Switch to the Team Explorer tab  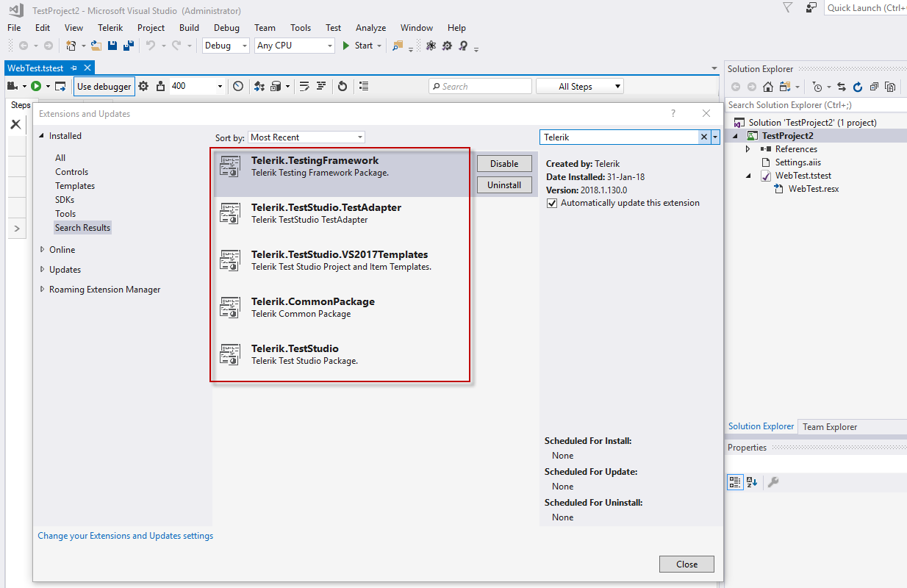(x=830, y=427)
